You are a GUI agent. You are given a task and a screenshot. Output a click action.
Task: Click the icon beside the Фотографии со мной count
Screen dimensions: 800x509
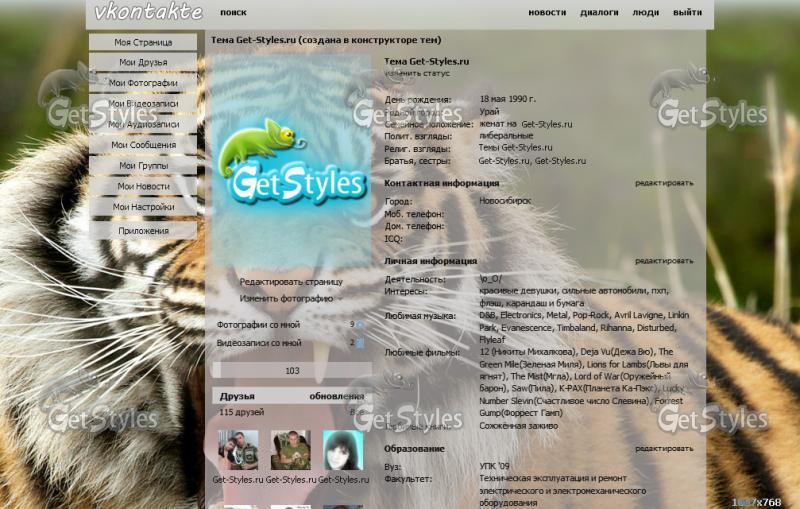pyautogui.click(x=360, y=325)
